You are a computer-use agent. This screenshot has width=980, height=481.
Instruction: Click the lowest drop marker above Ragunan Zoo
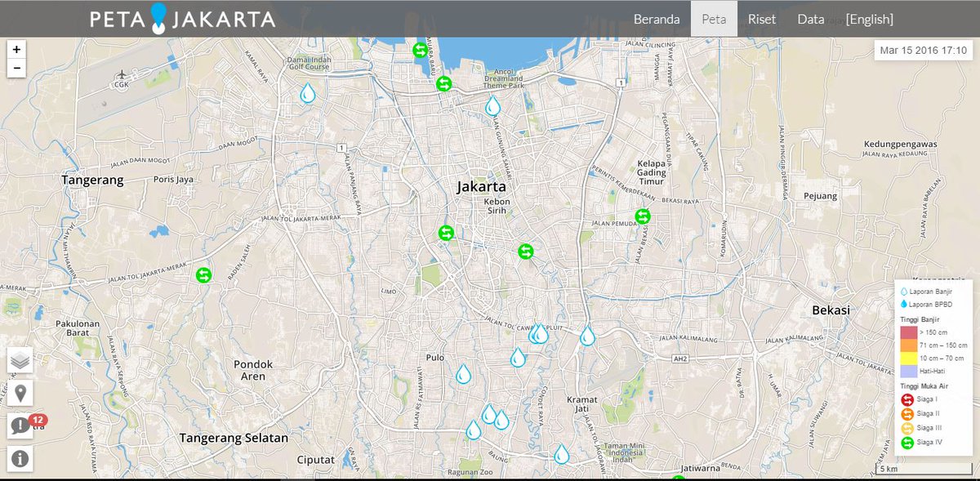tap(473, 430)
